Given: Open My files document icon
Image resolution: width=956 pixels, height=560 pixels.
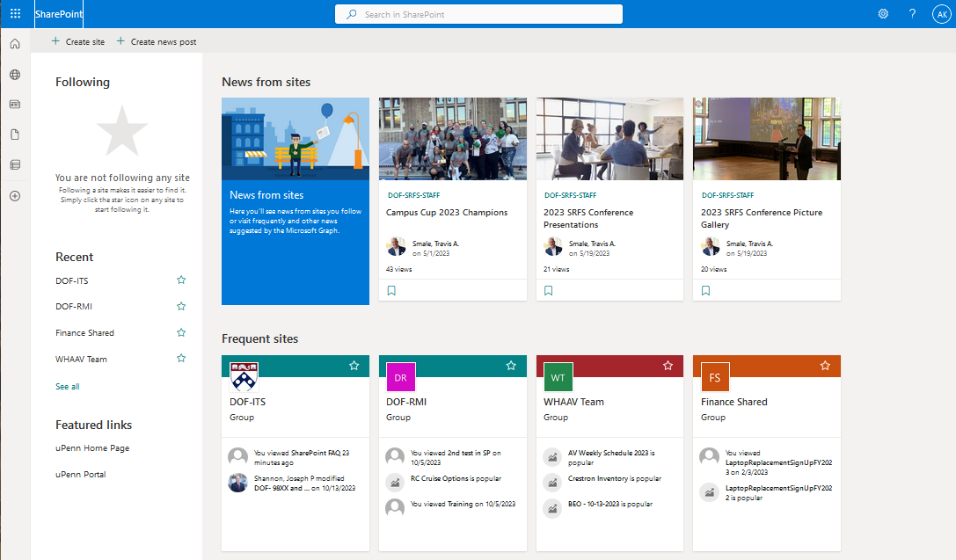Looking at the screenshot, I should click(15, 135).
